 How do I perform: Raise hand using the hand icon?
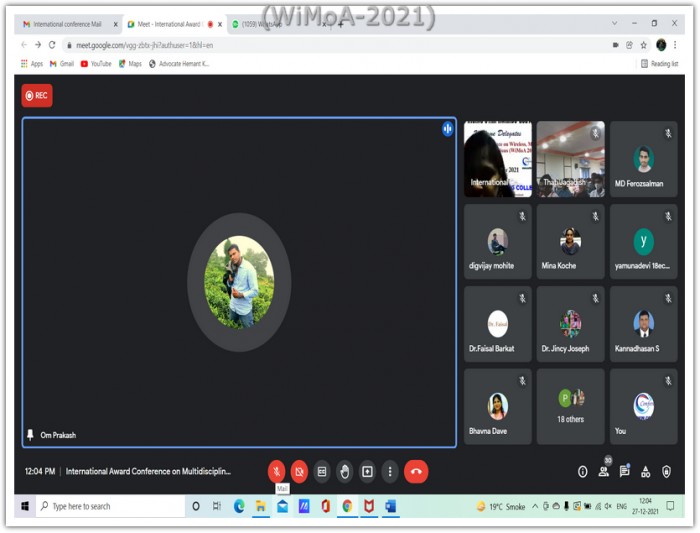[x=345, y=471]
